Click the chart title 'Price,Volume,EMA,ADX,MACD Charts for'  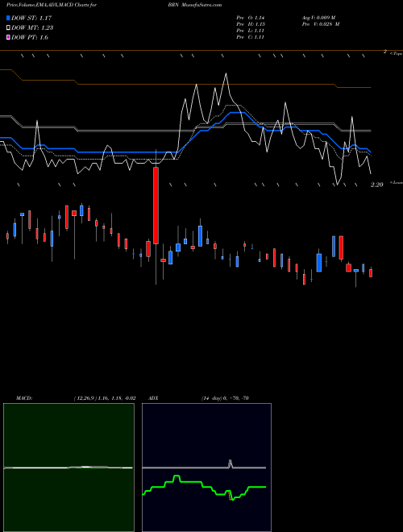coord(51,5)
